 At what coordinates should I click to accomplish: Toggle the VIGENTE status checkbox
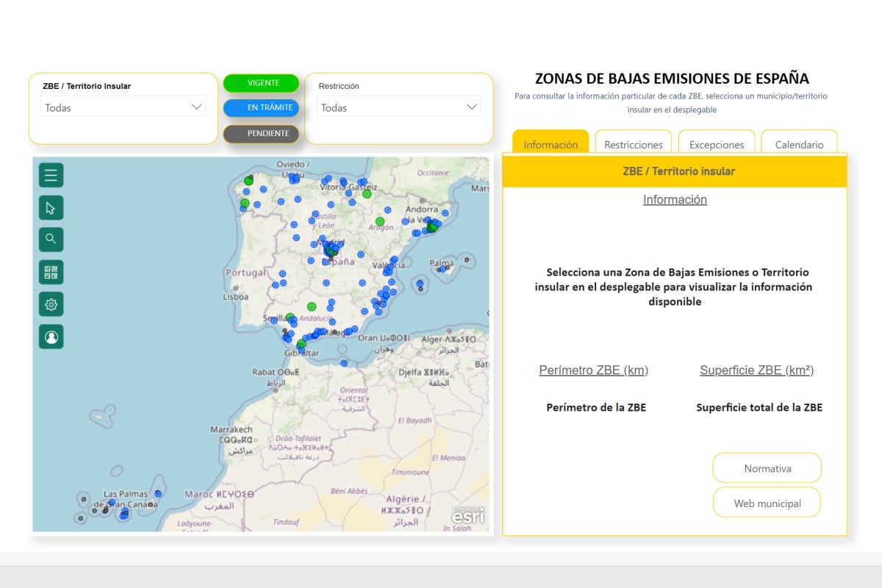coord(237,84)
